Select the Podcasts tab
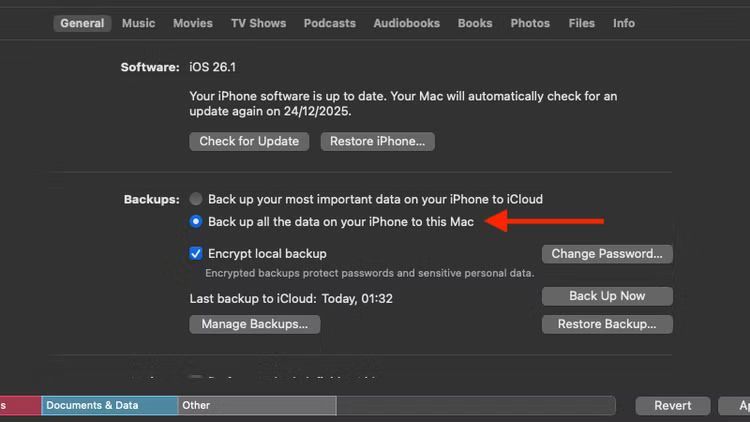The width and height of the screenshot is (750, 422). [x=331, y=23]
